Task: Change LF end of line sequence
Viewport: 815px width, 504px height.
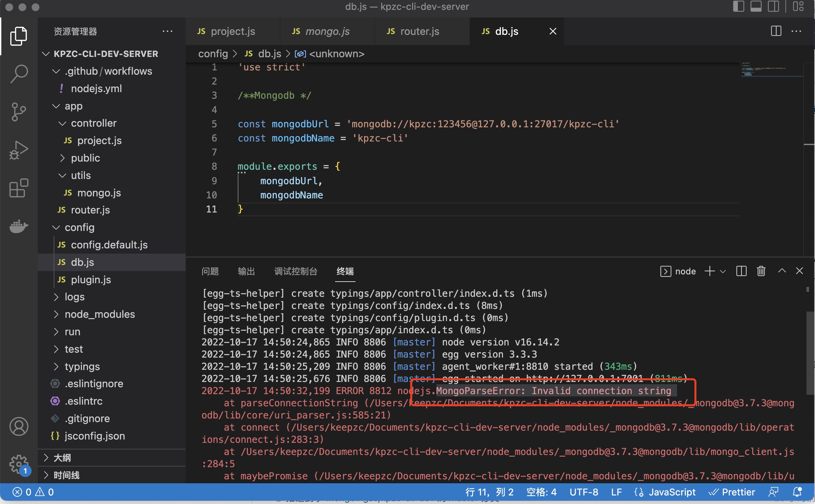Action: [x=617, y=492]
